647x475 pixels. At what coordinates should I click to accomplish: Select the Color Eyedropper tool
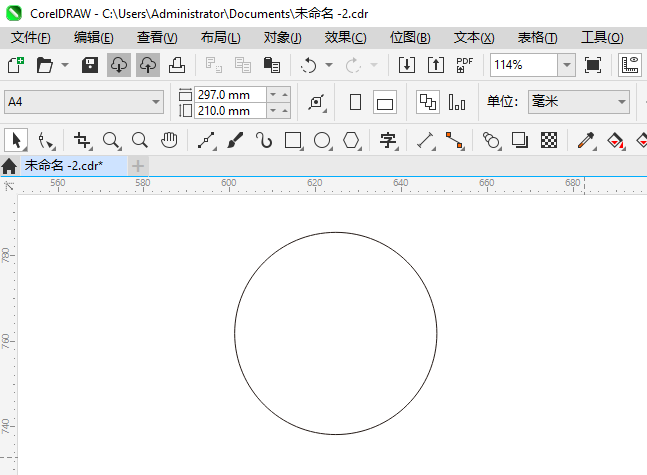coord(586,140)
